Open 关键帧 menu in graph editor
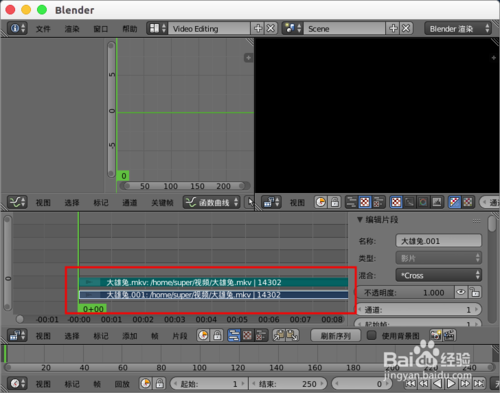This screenshot has width=500, height=393. 162,203
